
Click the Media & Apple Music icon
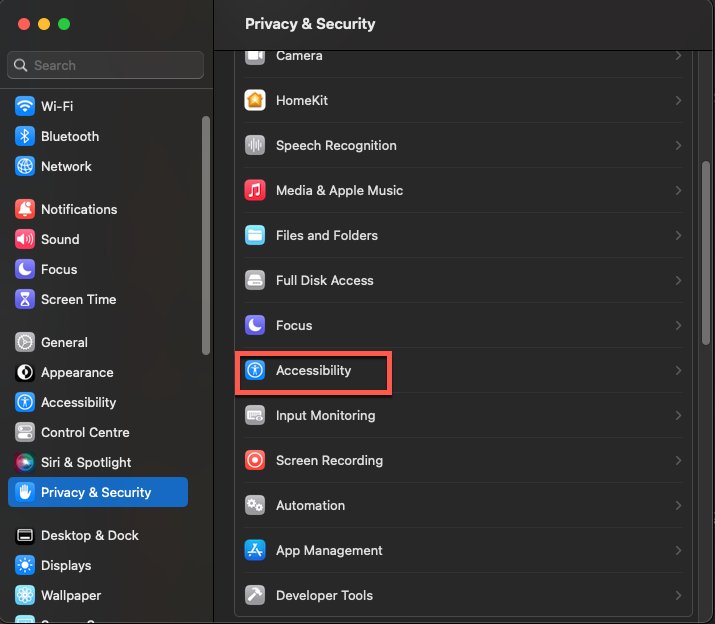coord(255,190)
